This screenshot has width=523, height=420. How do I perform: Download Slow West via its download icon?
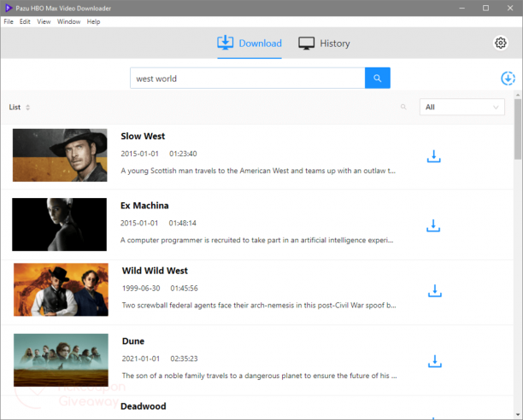[433, 156]
